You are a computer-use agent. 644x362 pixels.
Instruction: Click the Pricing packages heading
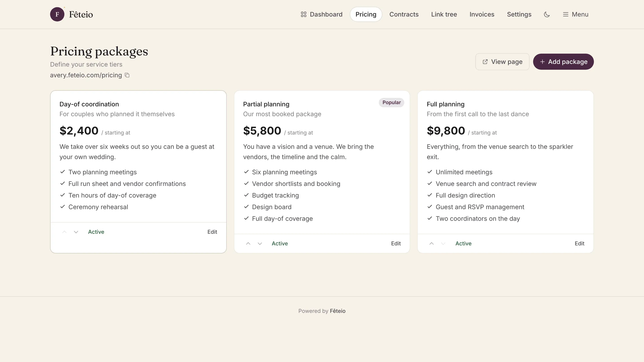99,51
